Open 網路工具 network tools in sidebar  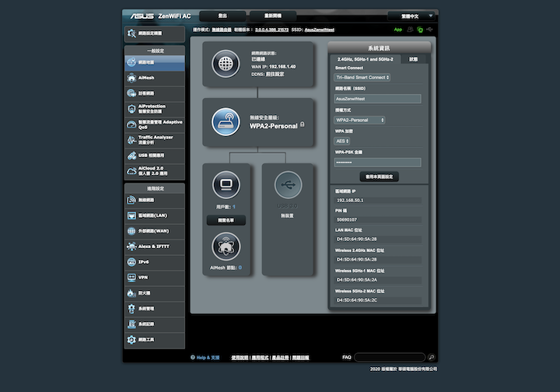[x=155, y=340]
